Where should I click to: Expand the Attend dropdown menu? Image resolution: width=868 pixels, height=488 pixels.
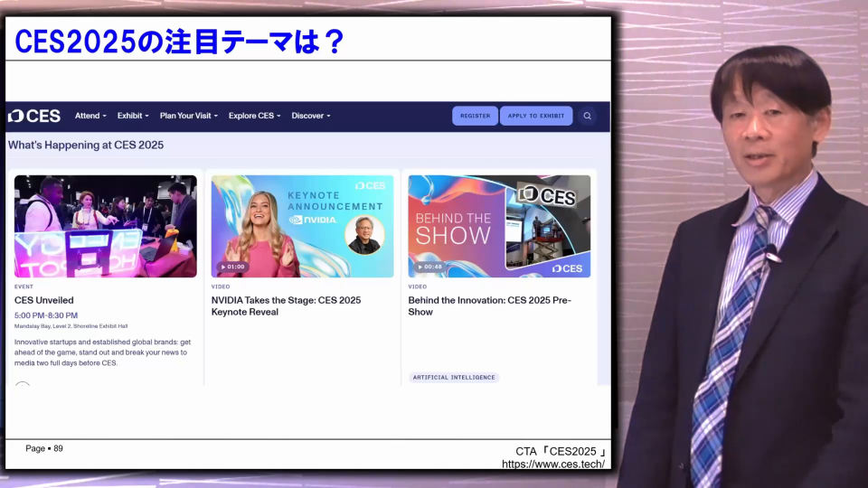pos(90,116)
